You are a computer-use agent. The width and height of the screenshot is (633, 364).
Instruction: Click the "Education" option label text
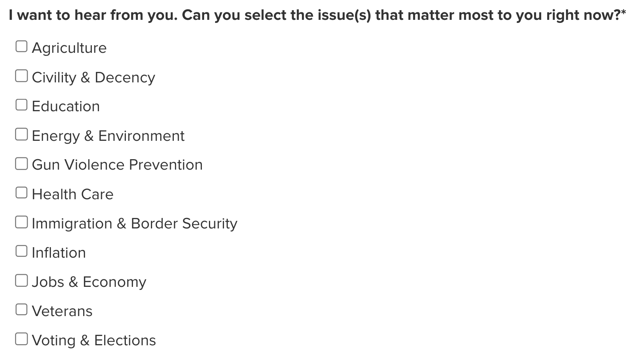[x=66, y=107]
